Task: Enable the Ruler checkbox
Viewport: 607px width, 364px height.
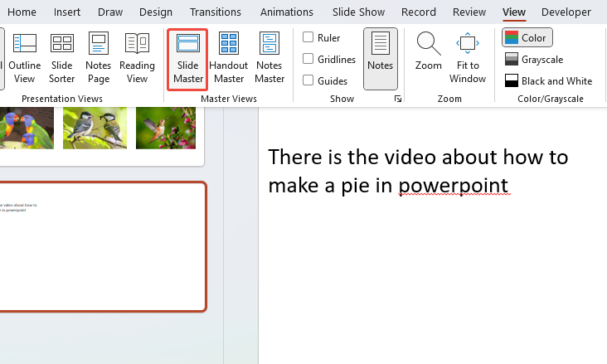Action: tap(308, 37)
